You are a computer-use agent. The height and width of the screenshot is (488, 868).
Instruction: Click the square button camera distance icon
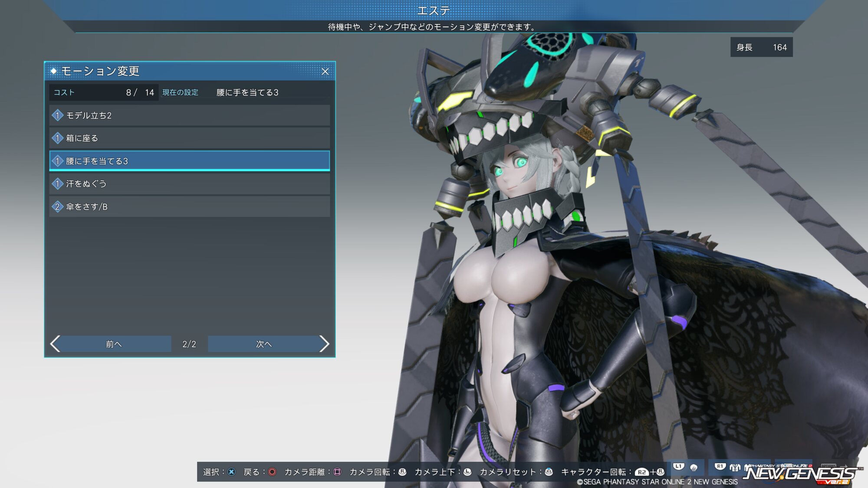coord(337,472)
